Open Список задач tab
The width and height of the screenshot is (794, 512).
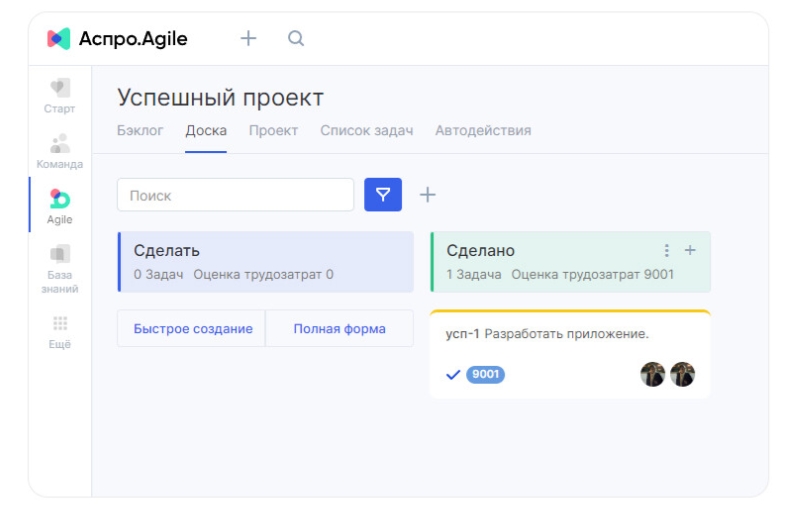366,131
